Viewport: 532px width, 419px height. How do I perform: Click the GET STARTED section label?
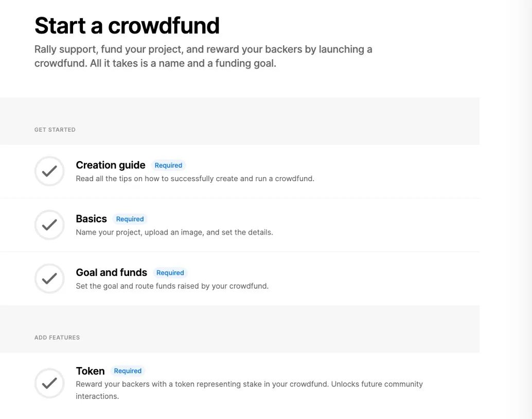point(55,130)
